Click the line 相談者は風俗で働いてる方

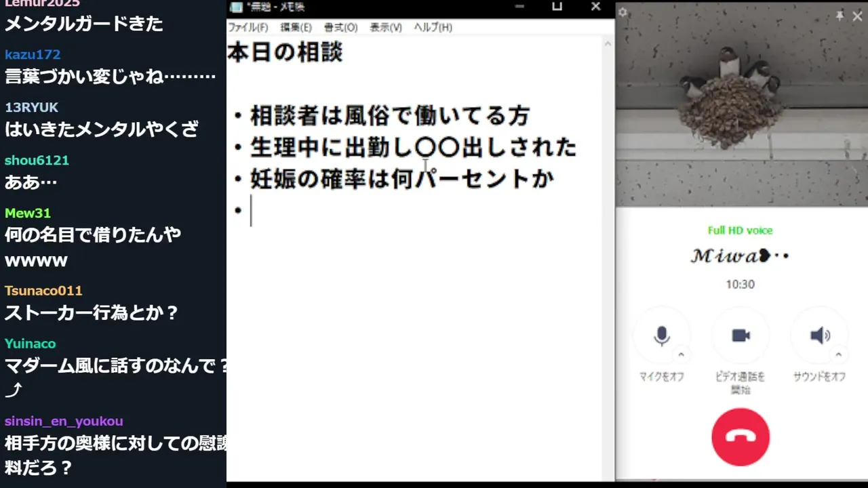pos(389,116)
